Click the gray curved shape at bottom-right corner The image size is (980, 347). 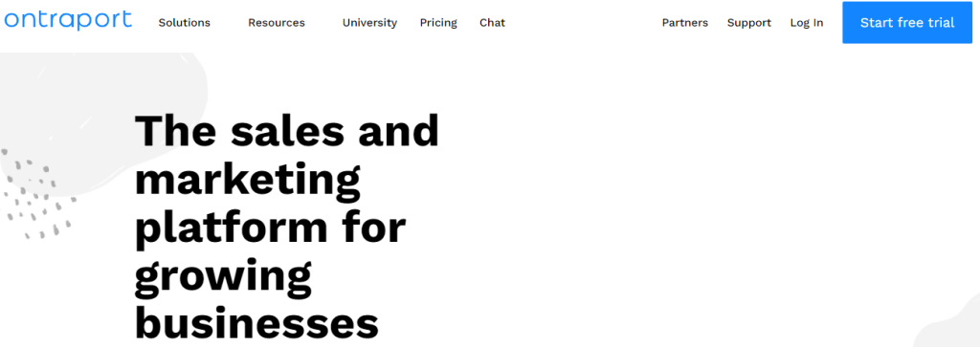click(947, 326)
